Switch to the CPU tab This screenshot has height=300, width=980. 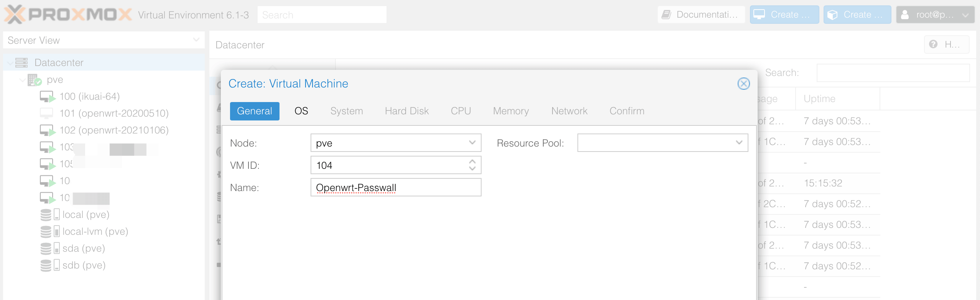(461, 111)
